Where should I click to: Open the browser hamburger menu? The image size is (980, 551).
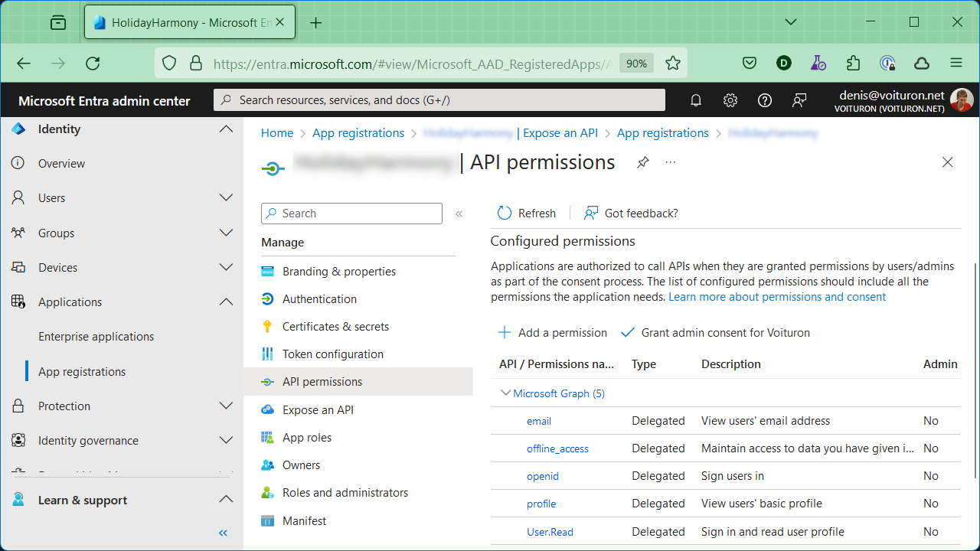[x=955, y=64]
